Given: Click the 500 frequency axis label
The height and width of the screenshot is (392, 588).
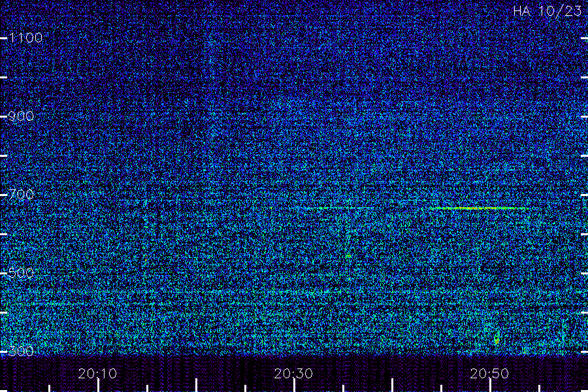Looking at the screenshot, I should pos(21,272).
